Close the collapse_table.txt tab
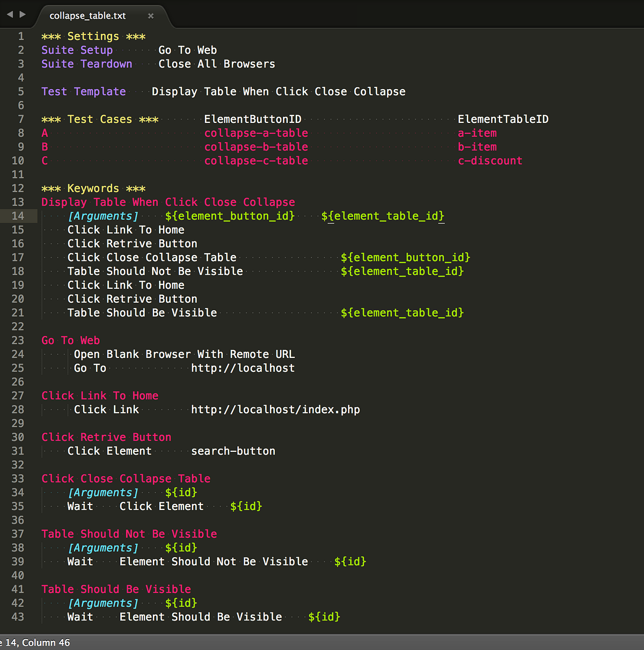 point(151,16)
